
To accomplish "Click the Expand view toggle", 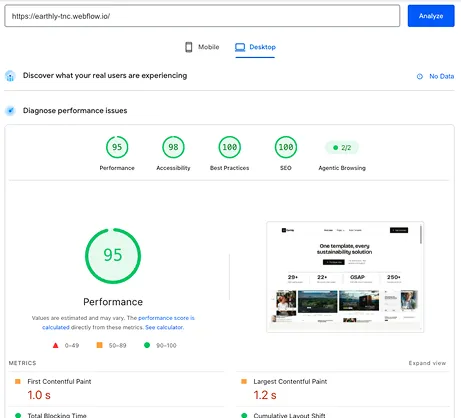I will click(x=427, y=363).
